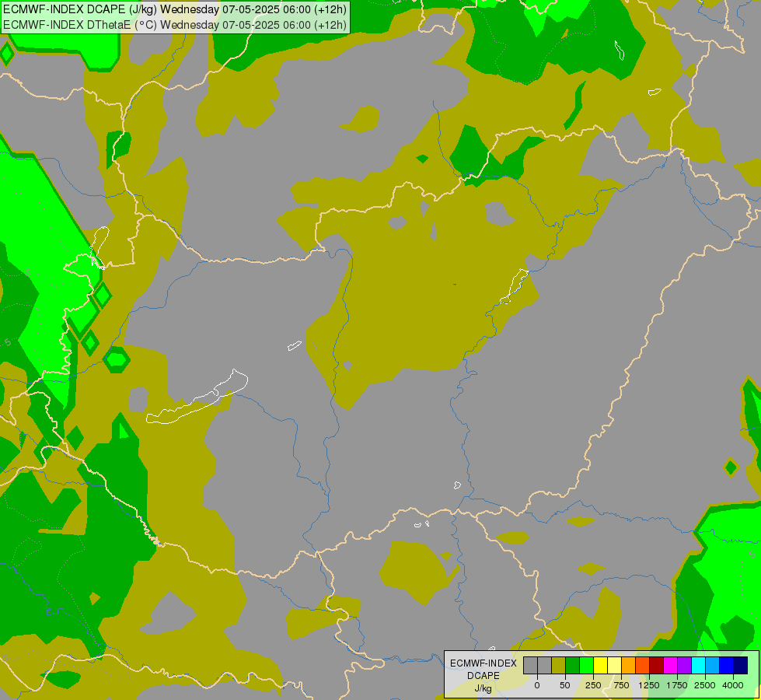Click the olive legend swatch ending at 50
This screenshot has height=700, width=761.
click(559, 665)
